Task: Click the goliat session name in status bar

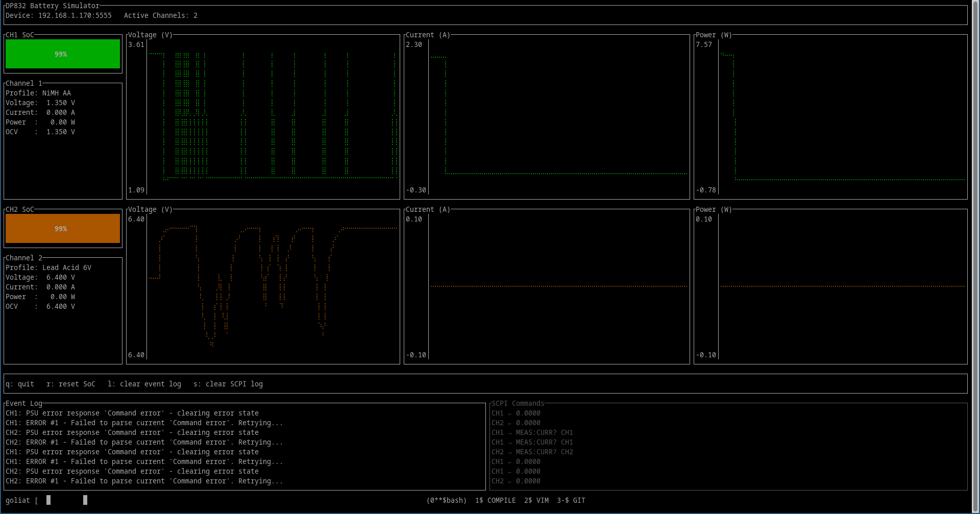Action: 17,500
